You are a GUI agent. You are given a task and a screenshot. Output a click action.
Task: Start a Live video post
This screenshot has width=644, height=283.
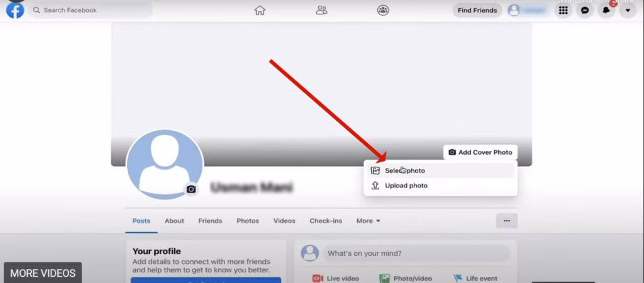(336, 279)
